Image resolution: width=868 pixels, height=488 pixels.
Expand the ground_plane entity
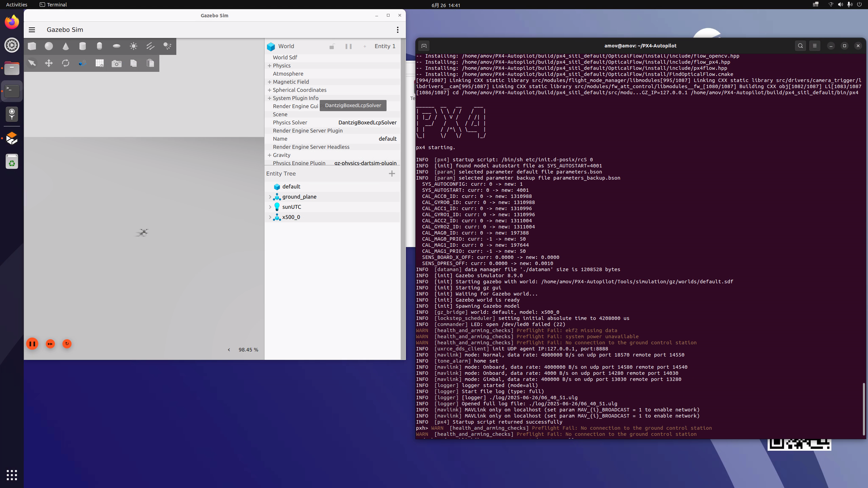(x=270, y=197)
